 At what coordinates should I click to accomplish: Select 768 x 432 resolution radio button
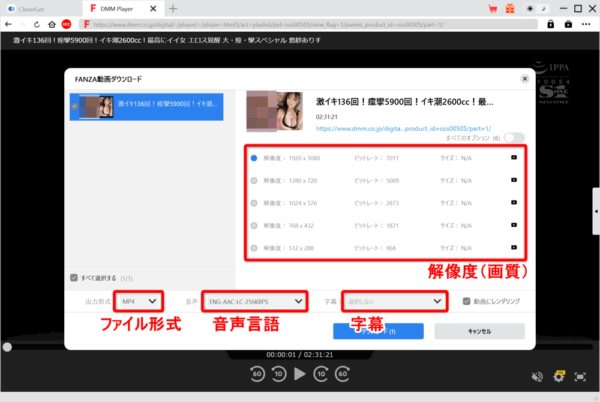coord(254,226)
